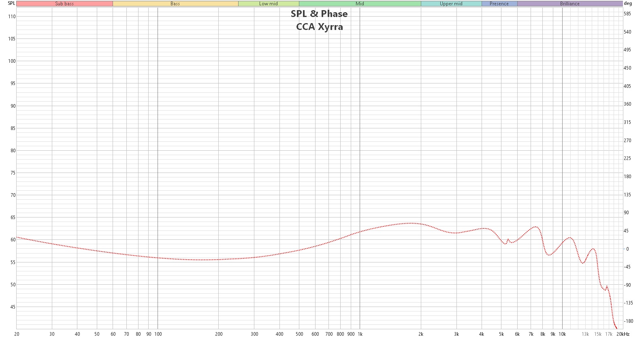Click the Brilliance band label

coord(570,4)
